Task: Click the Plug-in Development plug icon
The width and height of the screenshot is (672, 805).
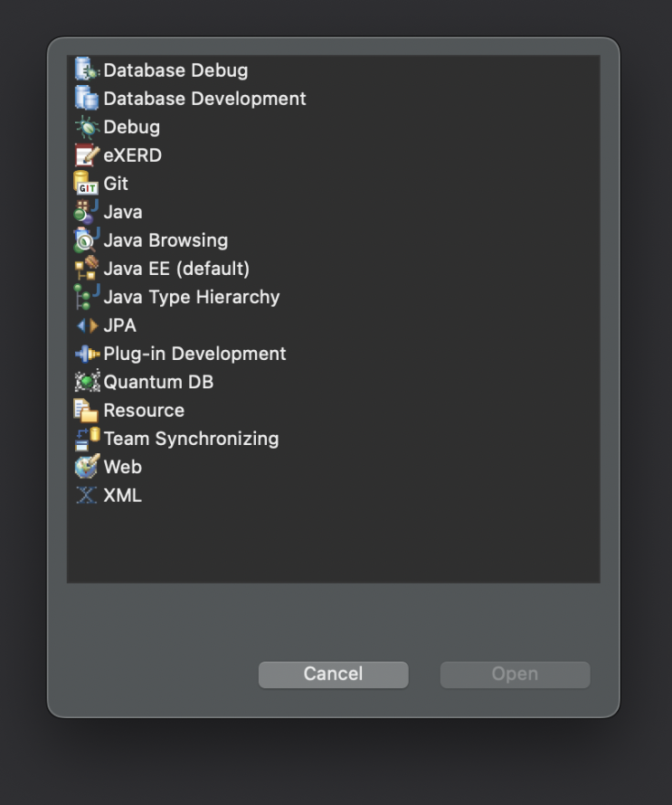Action: (86, 354)
